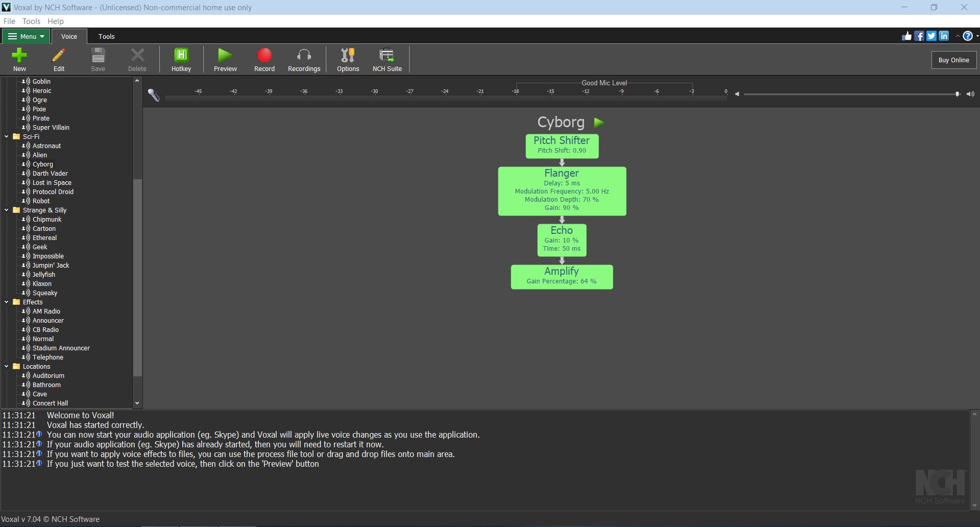Select the Cyborg voice in list
The image size is (980, 527).
[x=43, y=164]
